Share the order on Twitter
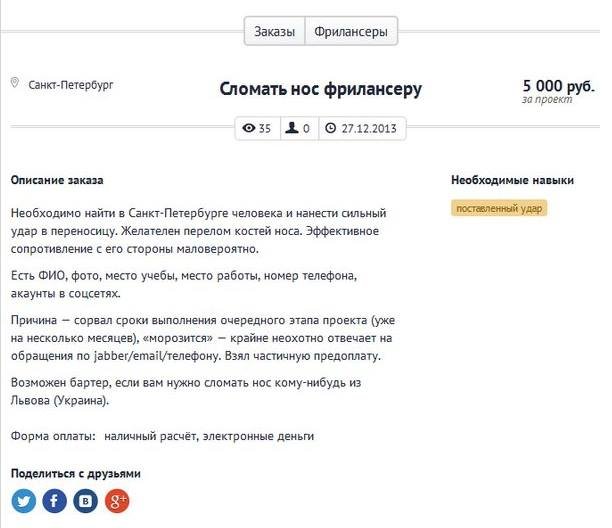Screen dimensions: 612x528 [24, 501]
